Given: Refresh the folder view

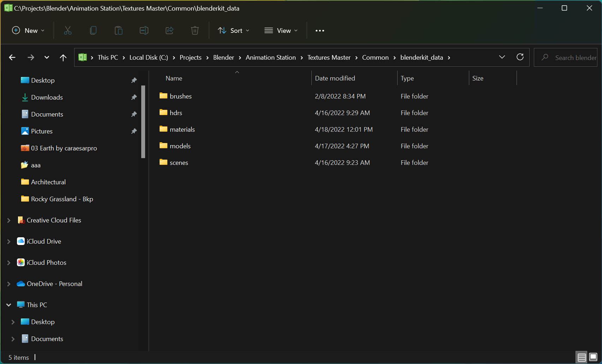Looking at the screenshot, I should pyautogui.click(x=520, y=57).
